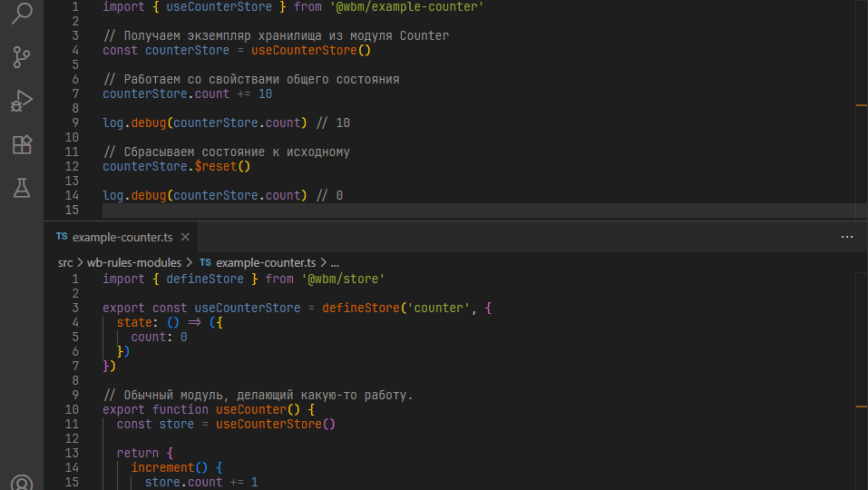The height and width of the screenshot is (490, 868).
Task: Click the 'counter' string in defineStore call
Action: [x=438, y=308]
